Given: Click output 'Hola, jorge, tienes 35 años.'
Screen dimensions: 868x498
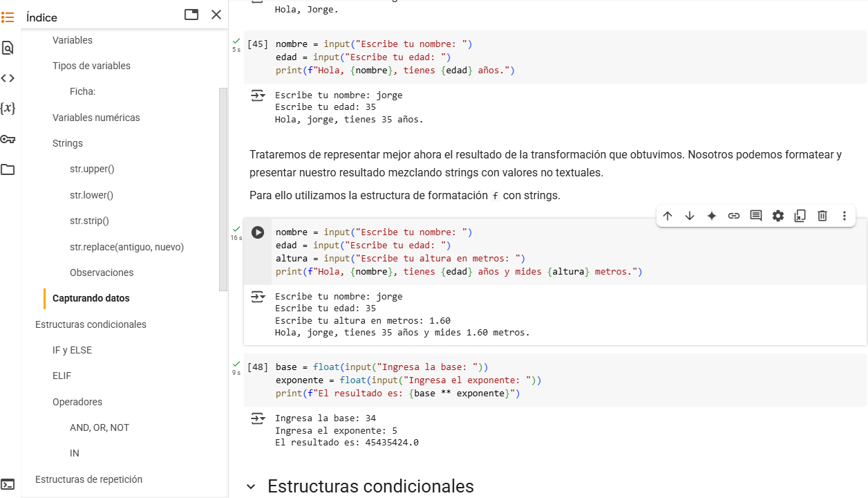Looking at the screenshot, I should [x=349, y=120].
